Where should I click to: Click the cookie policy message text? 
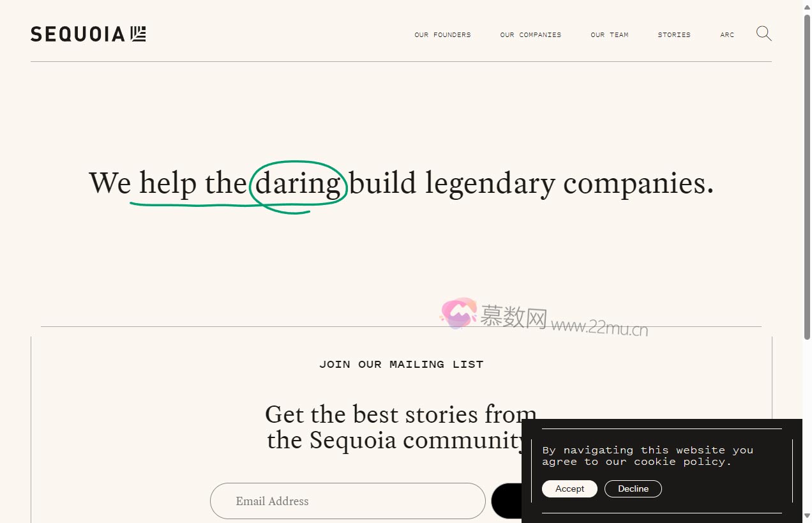point(648,456)
